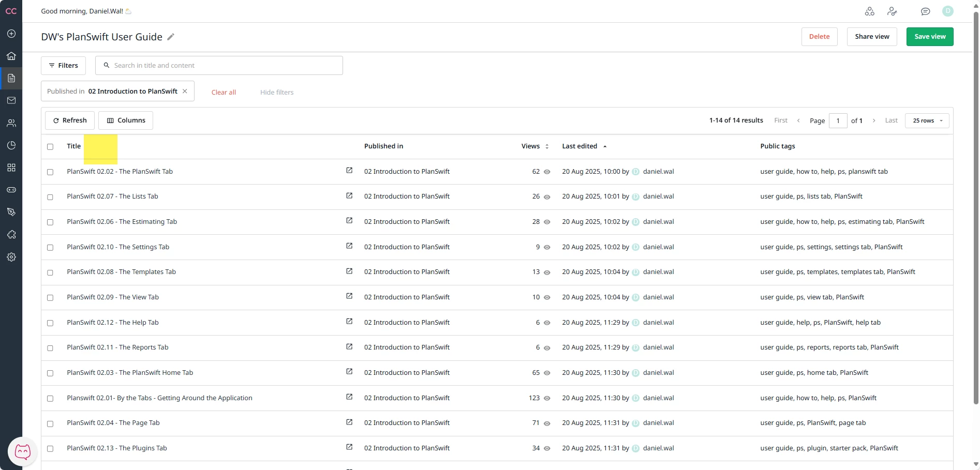Screen dimensions: 980x470
Task: Select checkbox for PlanSwift 02.06 Estimating Tab
Action: pos(50,222)
